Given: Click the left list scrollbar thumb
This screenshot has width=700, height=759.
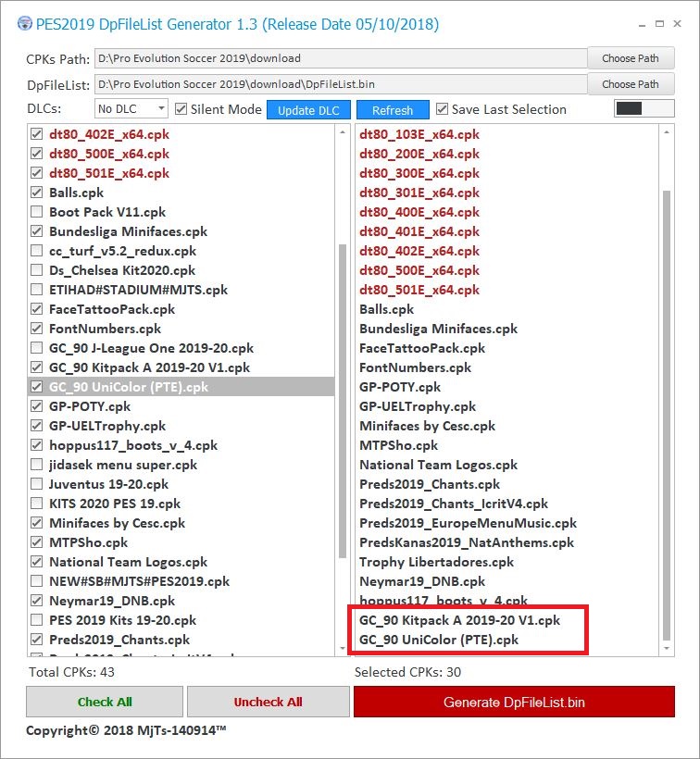Looking at the screenshot, I should [343, 401].
